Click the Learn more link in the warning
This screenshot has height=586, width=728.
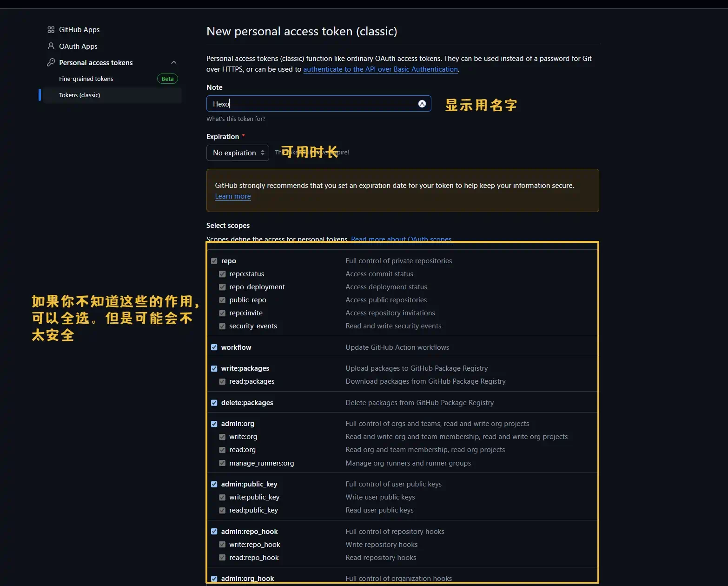pyautogui.click(x=232, y=196)
